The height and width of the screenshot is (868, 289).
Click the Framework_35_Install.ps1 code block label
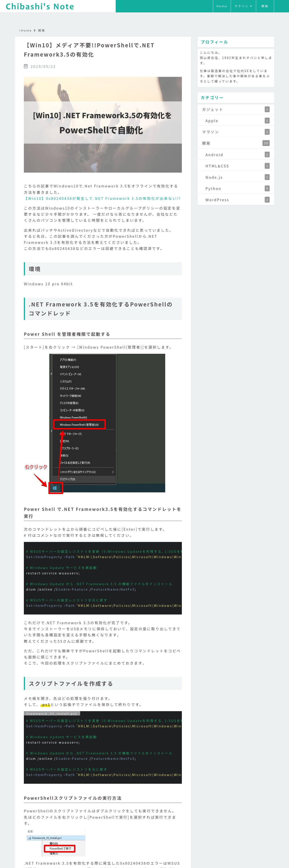(52, 713)
